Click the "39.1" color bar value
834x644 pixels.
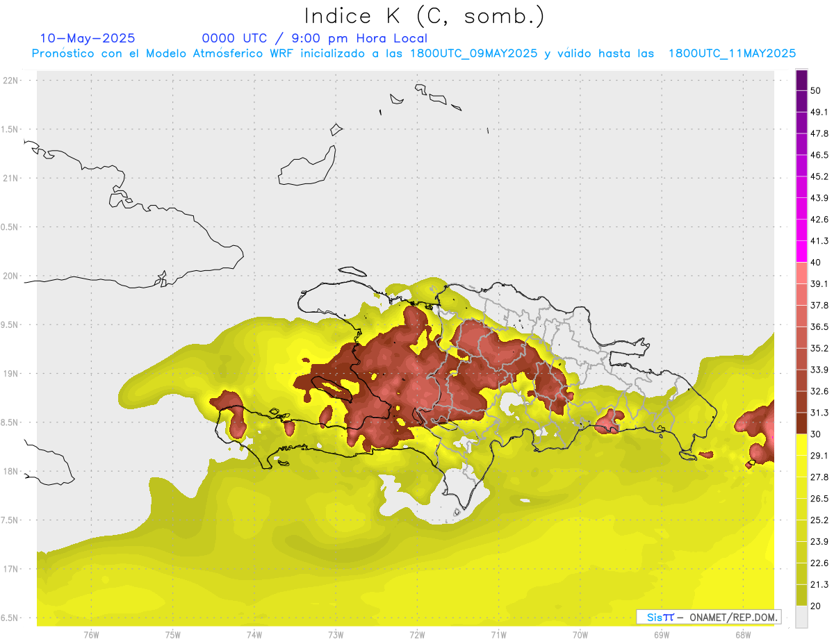pos(819,284)
